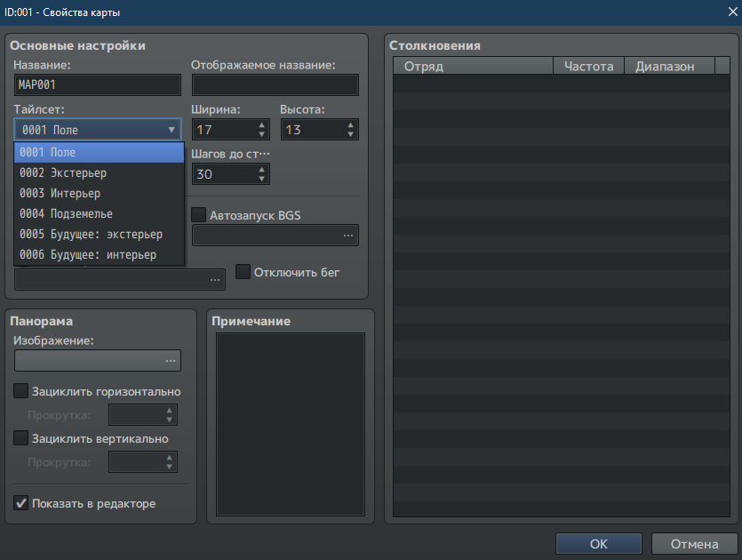742x560 pixels.
Task: Click the Название field with MAP001
Action: click(98, 84)
